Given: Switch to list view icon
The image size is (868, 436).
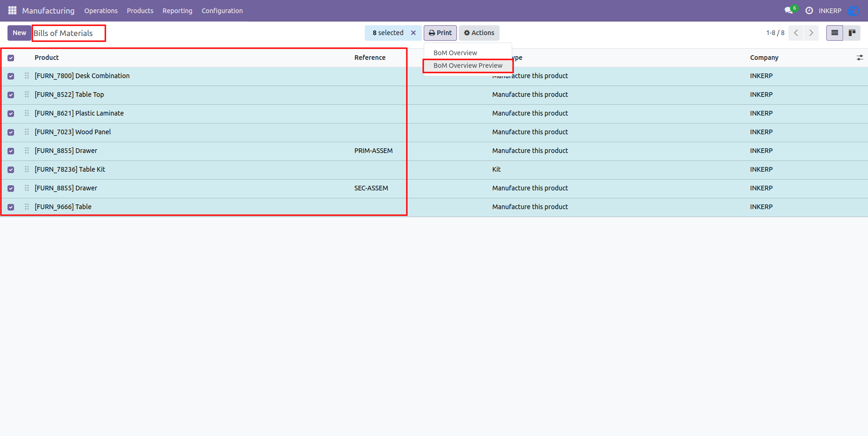Looking at the screenshot, I should (835, 33).
